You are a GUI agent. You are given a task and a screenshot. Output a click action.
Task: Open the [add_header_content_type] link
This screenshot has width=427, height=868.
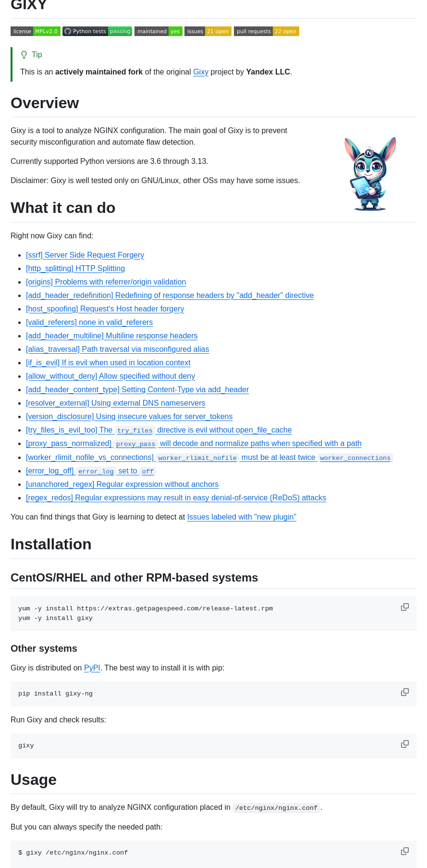[x=137, y=389]
